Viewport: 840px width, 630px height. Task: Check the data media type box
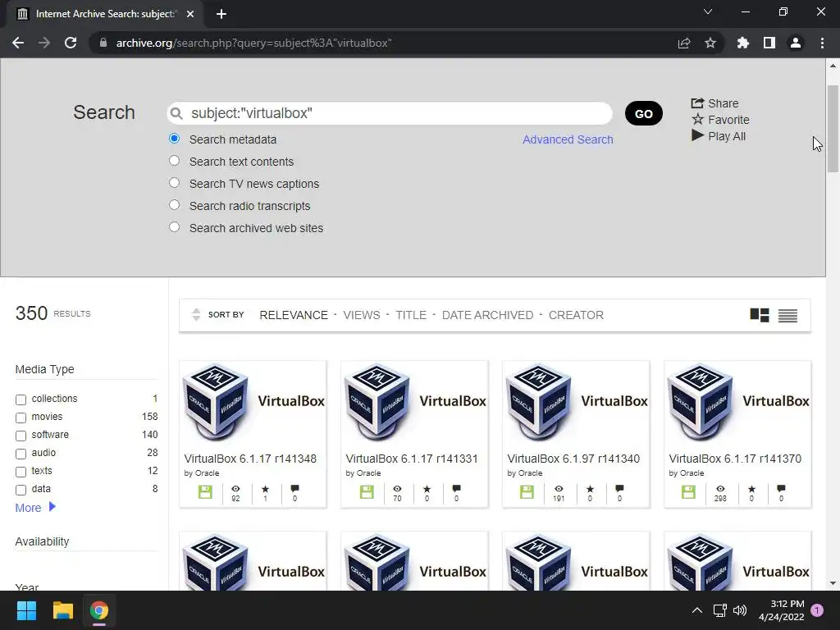coord(21,491)
